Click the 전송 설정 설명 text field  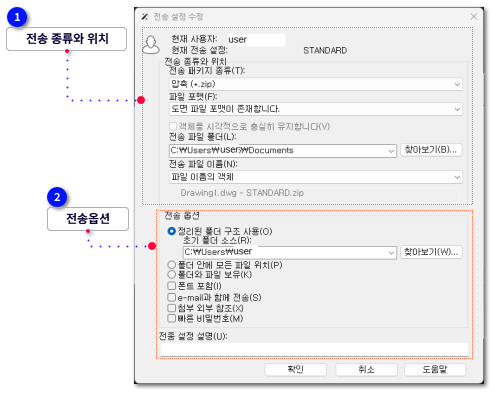[x=315, y=349]
